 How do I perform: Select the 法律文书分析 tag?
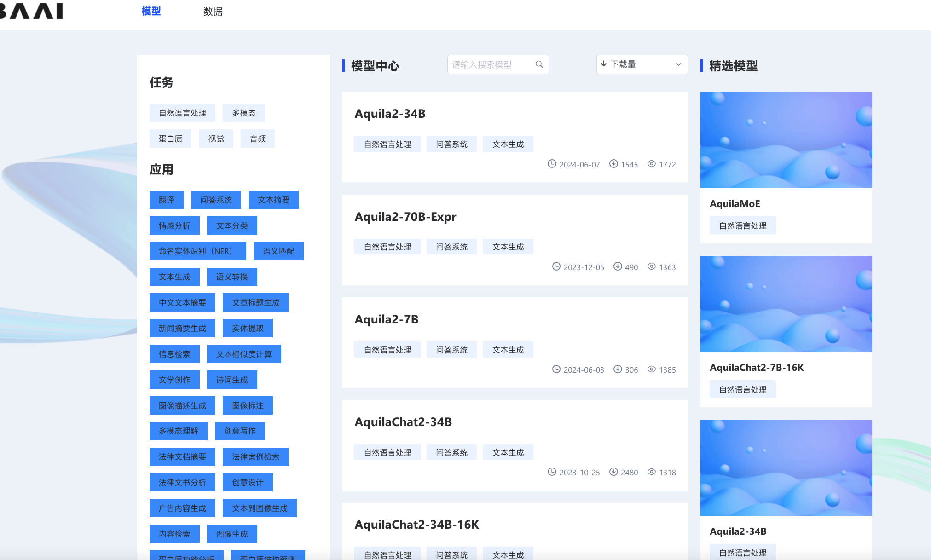[x=182, y=482]
